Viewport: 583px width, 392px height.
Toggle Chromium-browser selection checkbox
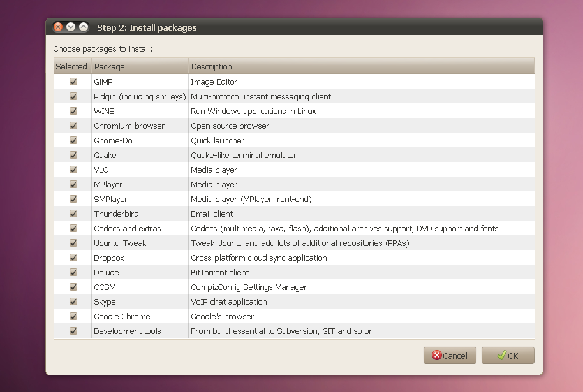coord(73,126)
